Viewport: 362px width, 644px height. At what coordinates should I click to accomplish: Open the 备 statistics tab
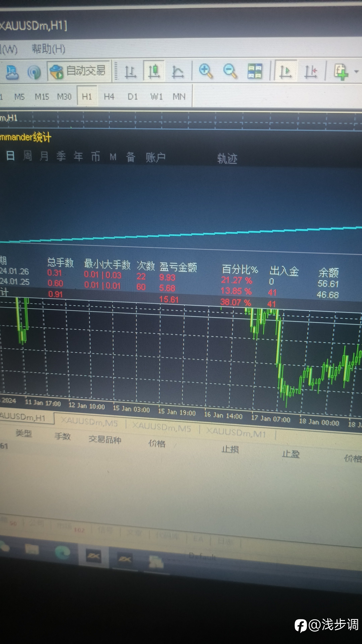point(131,157)
